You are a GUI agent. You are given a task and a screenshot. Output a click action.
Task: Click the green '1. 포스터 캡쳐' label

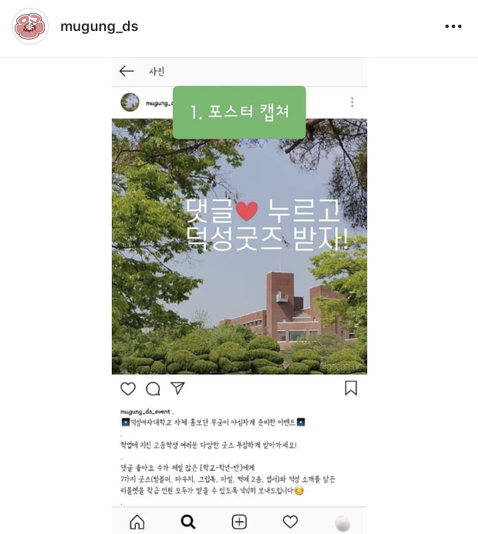239,112
